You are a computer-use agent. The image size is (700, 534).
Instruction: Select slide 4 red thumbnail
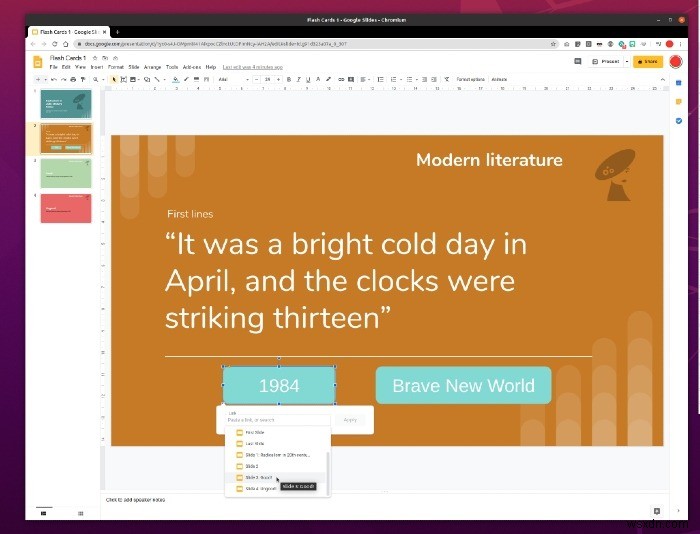(x=66, y=208)
